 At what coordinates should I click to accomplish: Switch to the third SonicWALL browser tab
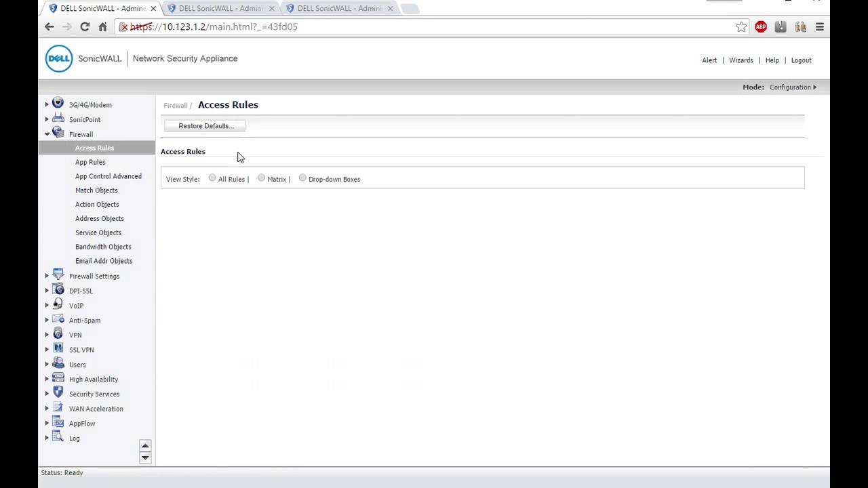click(338, 8)
